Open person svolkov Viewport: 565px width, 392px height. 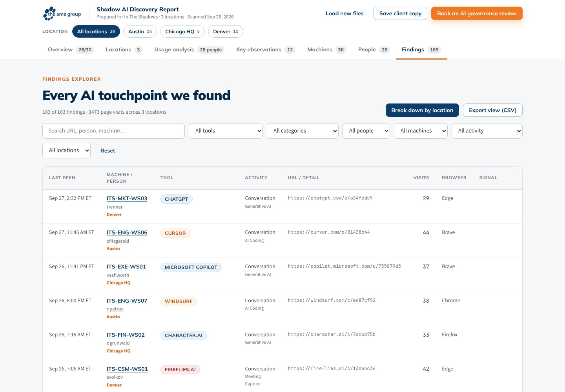pos(115,377)
